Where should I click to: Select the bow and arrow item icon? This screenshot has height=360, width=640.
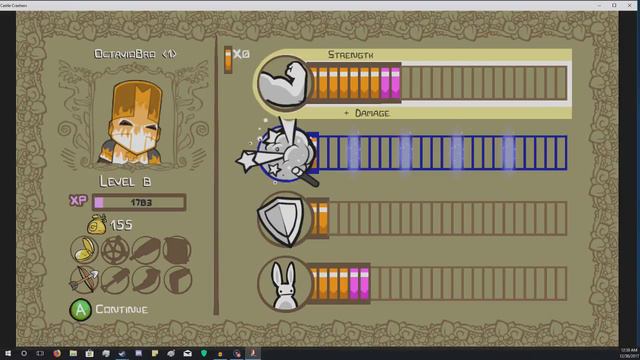84,280
